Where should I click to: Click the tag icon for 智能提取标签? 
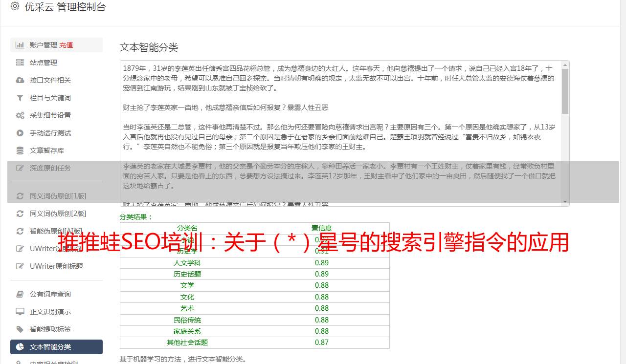click(20, 329)
